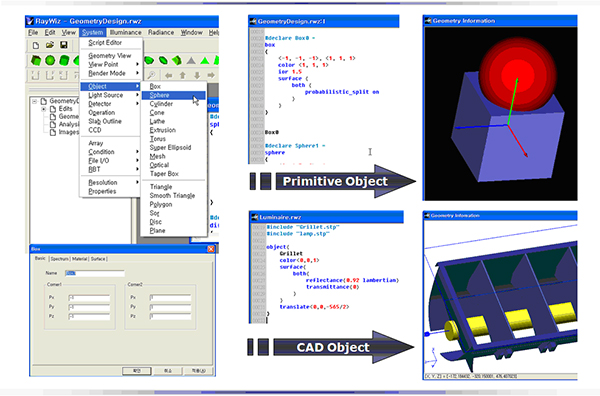Click the right arrow navigation icon
The width and height of the screenshot is (600, 396).
tap(211, 75)
